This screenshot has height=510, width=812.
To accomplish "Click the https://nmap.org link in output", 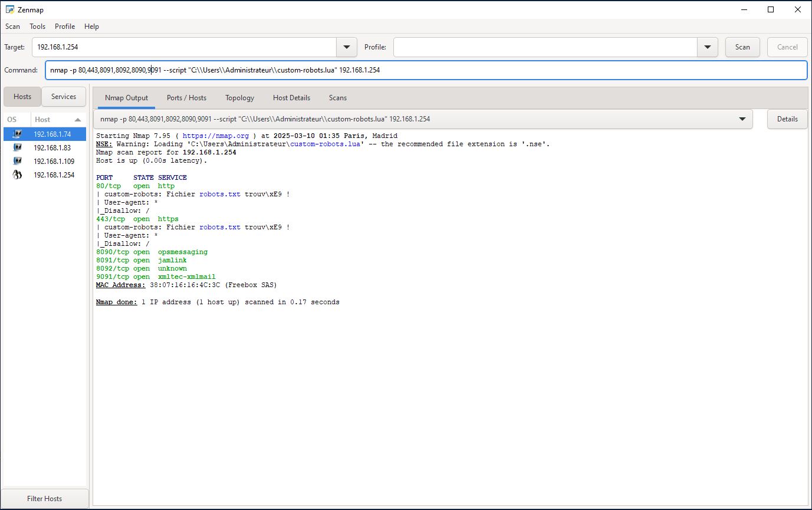I will (216, 136).
